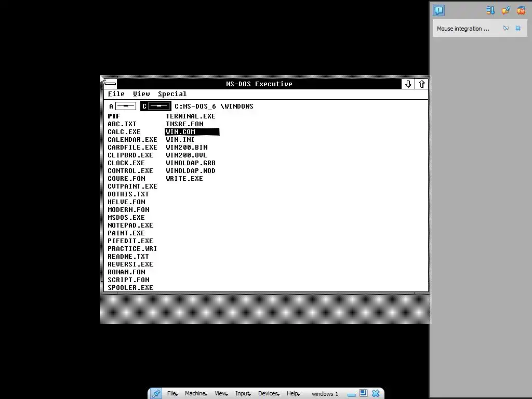Select COURE.FON font file

coord(127,179)
